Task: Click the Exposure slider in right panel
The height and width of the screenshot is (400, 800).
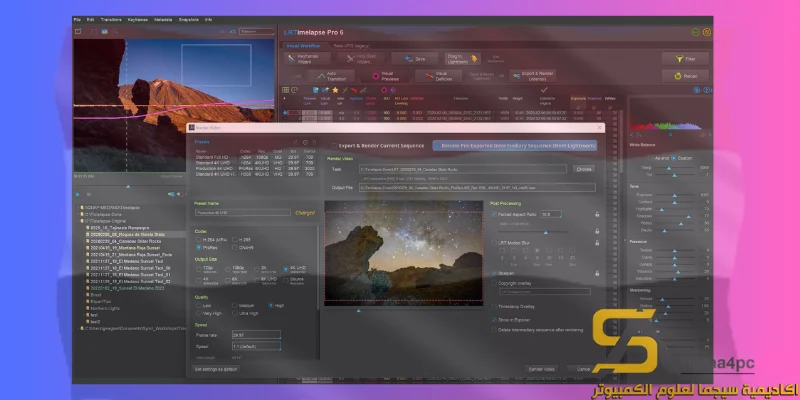Action: [x=674, y=195]
